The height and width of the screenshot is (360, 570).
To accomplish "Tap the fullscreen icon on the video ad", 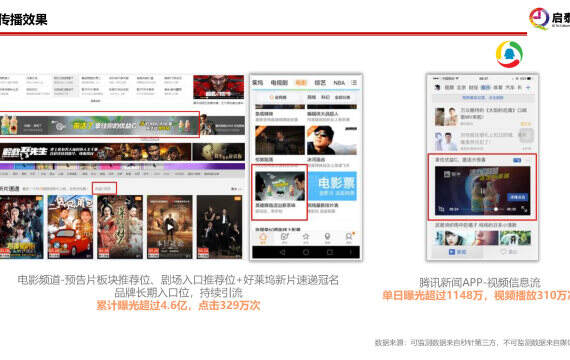I will (524, 209).
